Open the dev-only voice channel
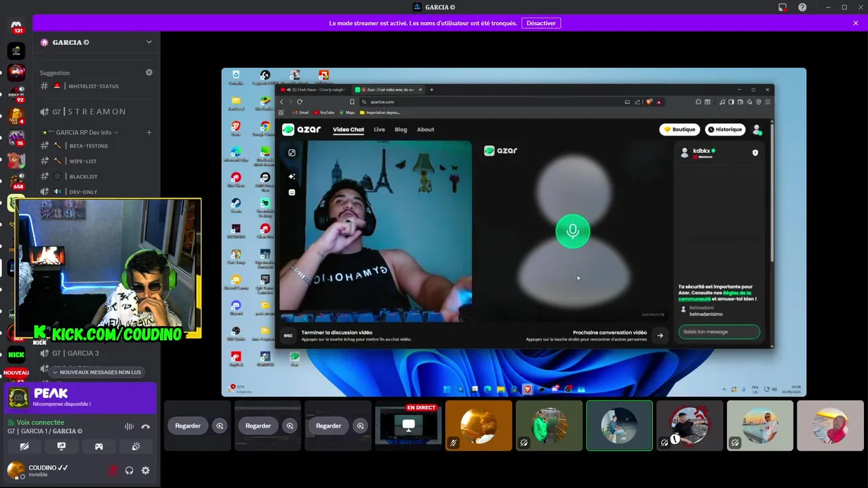Viewport: 868px width, 488px height. tap(97, 192)
